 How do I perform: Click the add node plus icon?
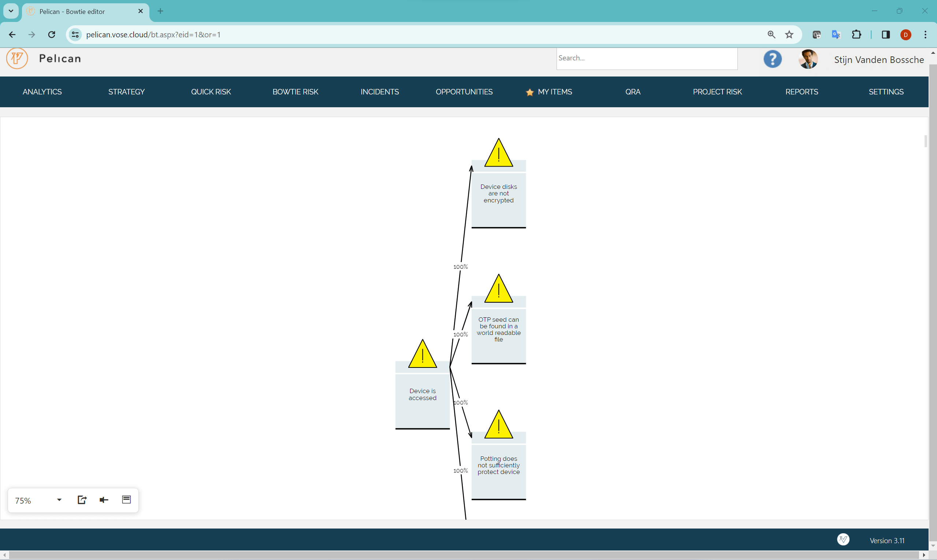click(104, 500)
